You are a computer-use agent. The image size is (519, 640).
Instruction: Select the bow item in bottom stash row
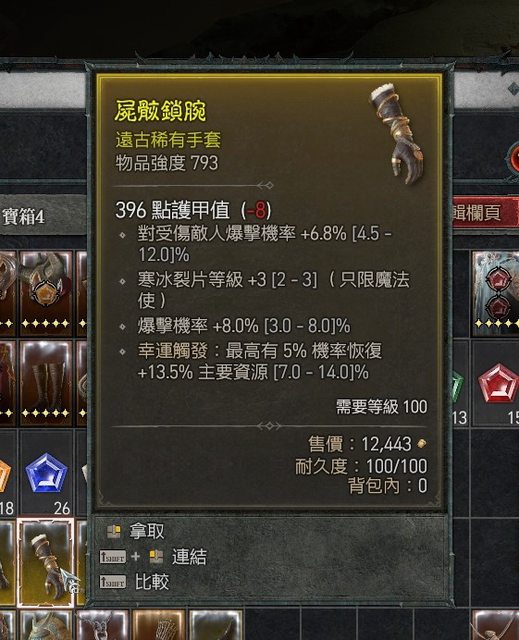click(x=216, y=625)
